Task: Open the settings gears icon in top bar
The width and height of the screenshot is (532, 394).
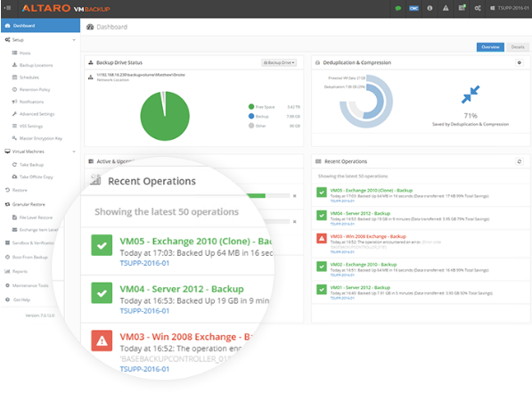Action: [478, 8]
